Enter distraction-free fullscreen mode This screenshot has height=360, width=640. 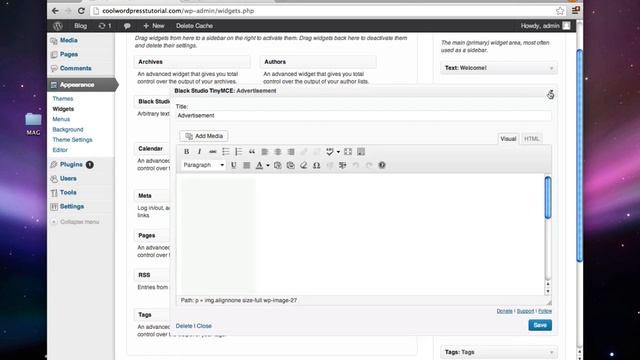(x=348, y=152)
